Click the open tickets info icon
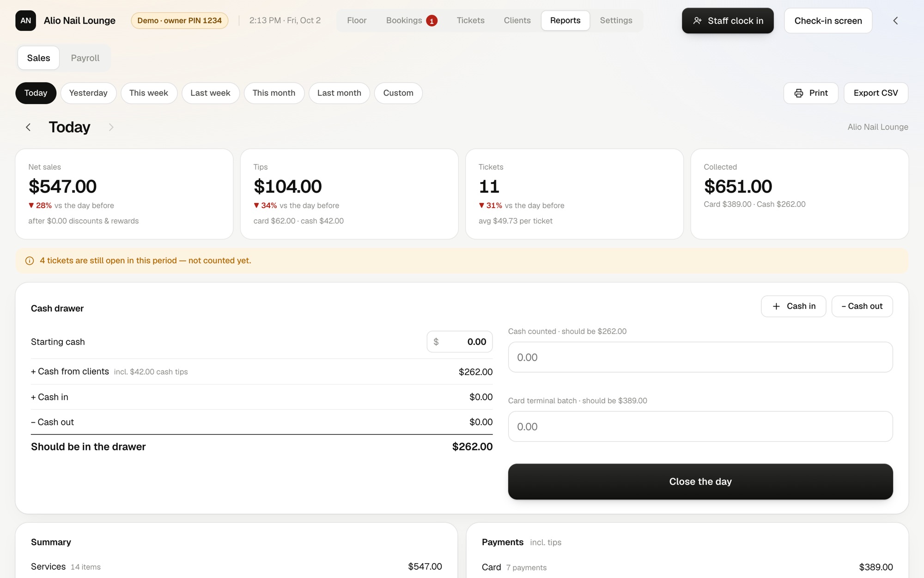Screen dimensions: 924x578 [x=30, y=261]
